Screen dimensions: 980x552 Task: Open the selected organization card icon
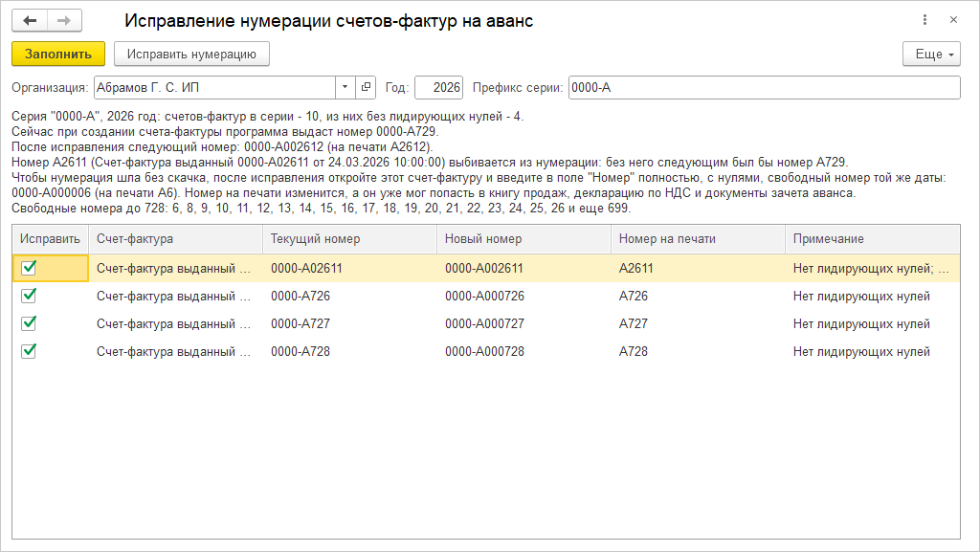[x=366, y=87]
